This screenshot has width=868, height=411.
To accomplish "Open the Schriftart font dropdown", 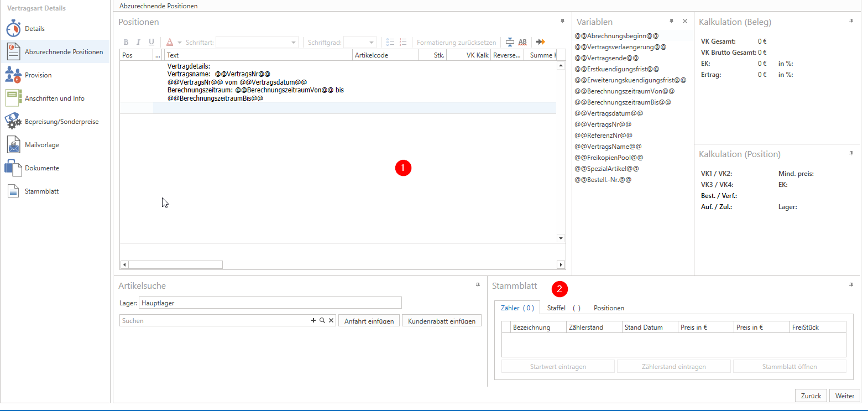I will (x=293, y=43).
